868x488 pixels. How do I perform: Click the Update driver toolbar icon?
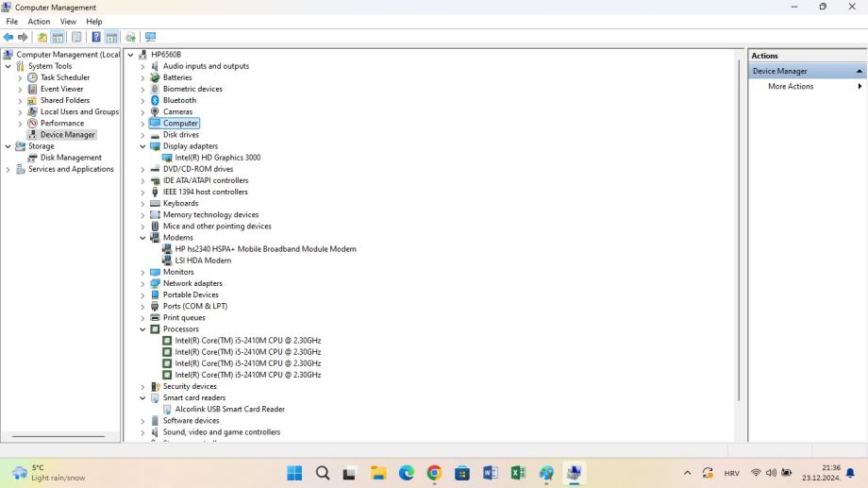tap(130, 37)
